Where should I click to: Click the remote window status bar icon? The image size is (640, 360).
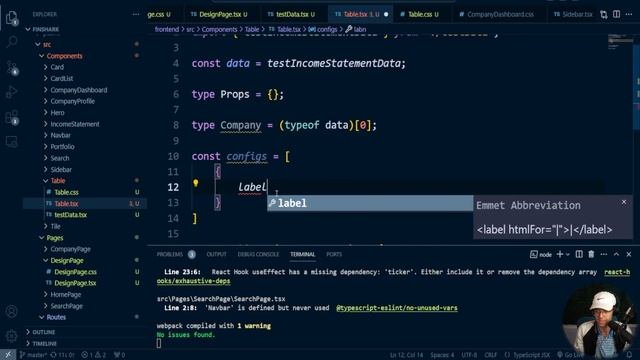coord(8,355)
